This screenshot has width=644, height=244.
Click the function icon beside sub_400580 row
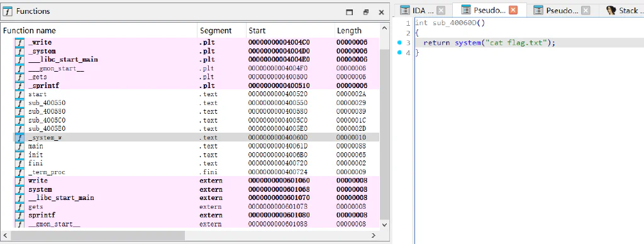click(19, 111)
